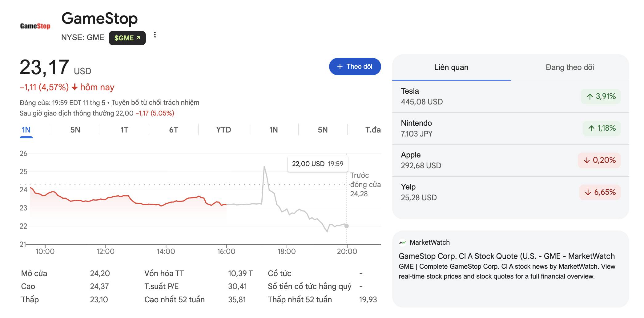Click the Vốn hóa TT 10,39 T value

coord(240,274)
